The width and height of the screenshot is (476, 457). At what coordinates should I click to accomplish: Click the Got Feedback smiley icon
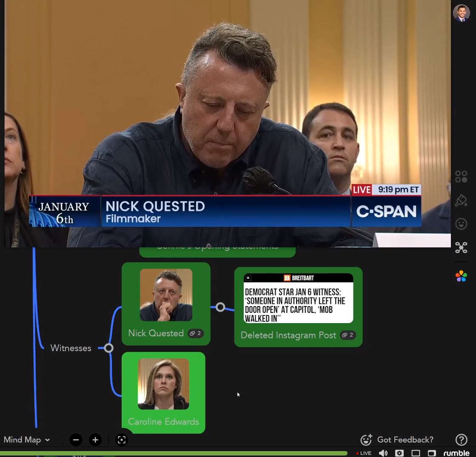(x=366, y=440)
